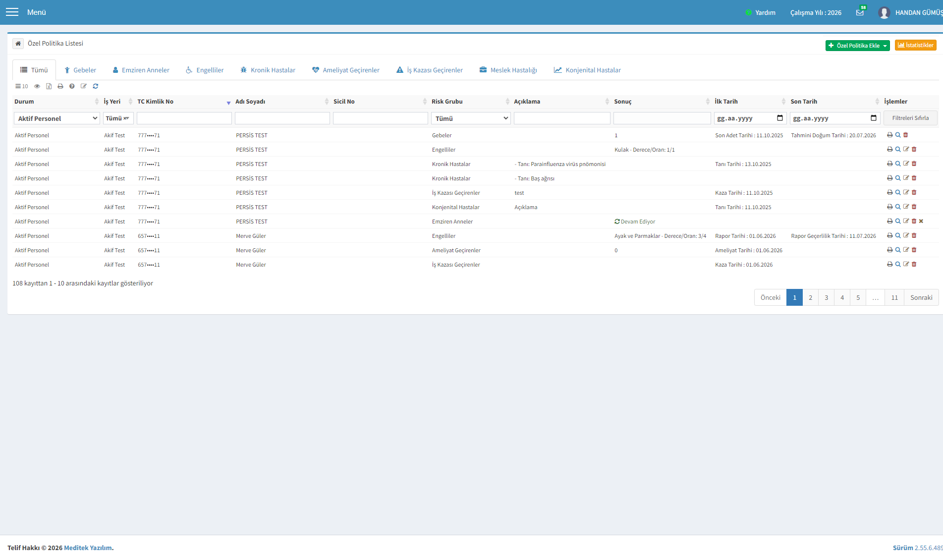The height and width of the screenshot is (560, 943).
Task: Expand the Risk Grubu Tümü filter dropdown
Action: point(471,118)
